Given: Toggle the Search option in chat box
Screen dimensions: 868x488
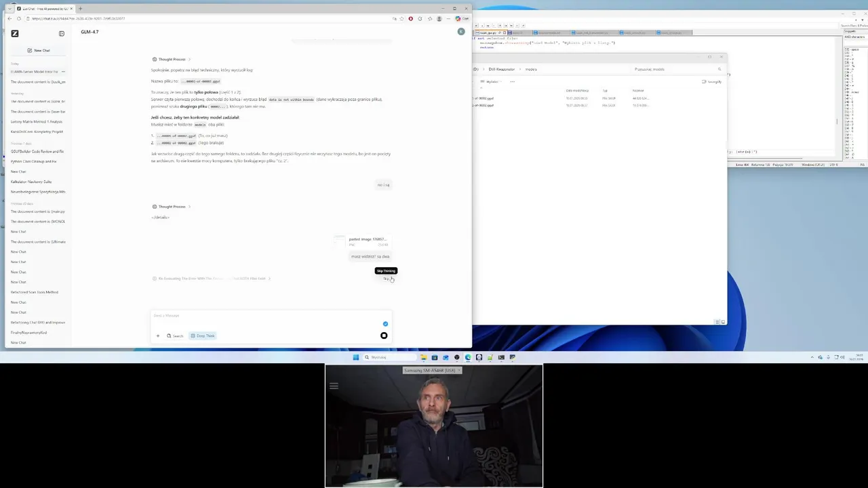Looking at the screenshot, I should coord(175,336).
